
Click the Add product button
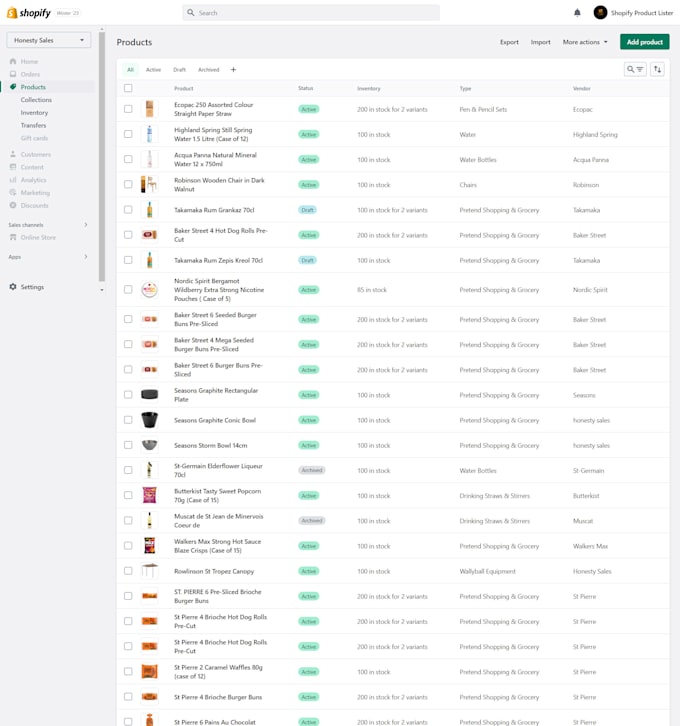(645, 42)
